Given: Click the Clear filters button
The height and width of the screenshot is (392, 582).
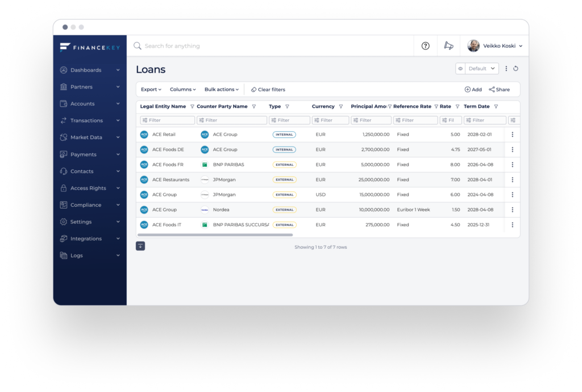Looking at the screenshot, I should pyautogui.click(x=267, y=89).
